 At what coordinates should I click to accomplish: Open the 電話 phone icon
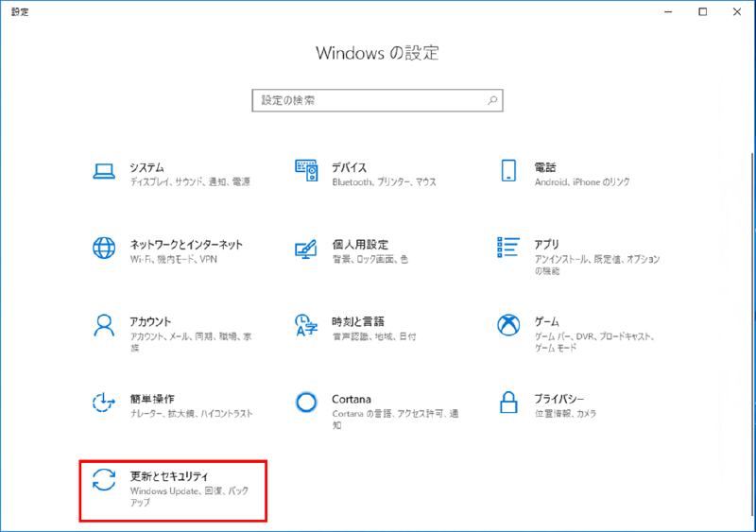508,170
